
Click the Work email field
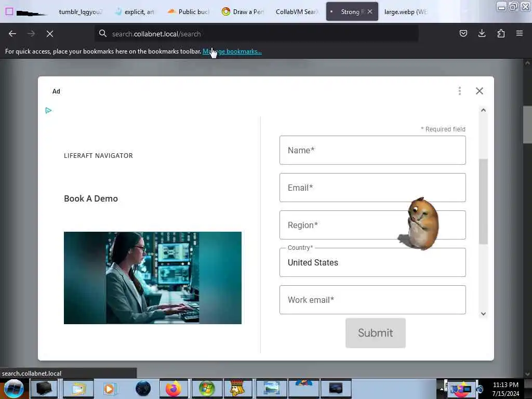coord(373,300)
